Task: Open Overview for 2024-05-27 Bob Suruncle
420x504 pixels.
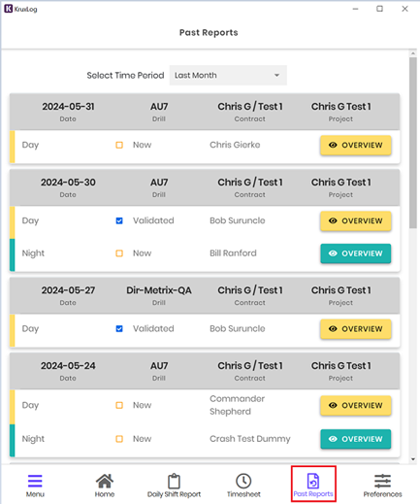Action: (x=356, y=329)
